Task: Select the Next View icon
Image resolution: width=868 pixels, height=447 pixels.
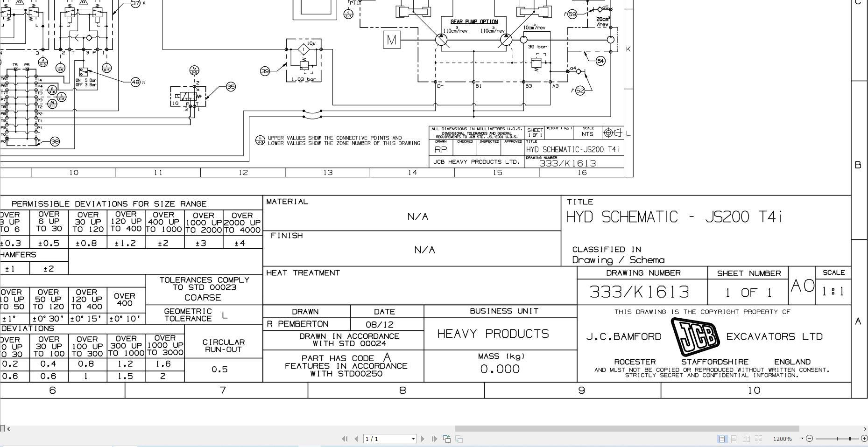Action: 458,439
